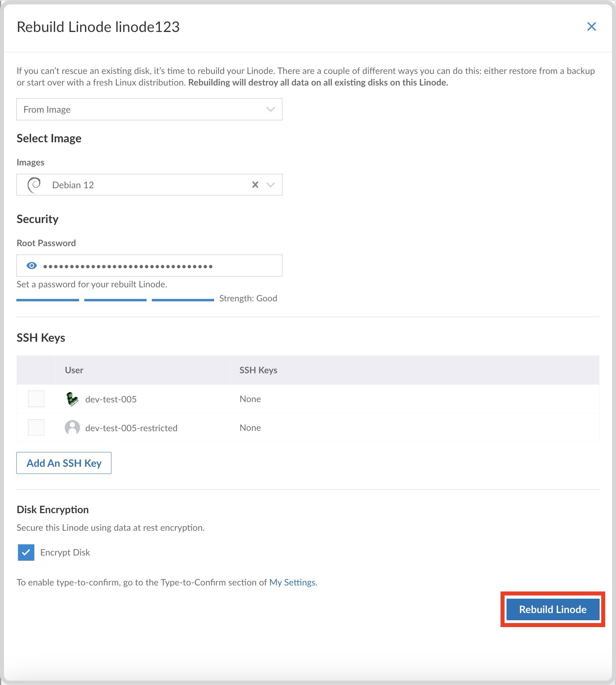Close the Rebuild Linode dialog

pos(591,27)
